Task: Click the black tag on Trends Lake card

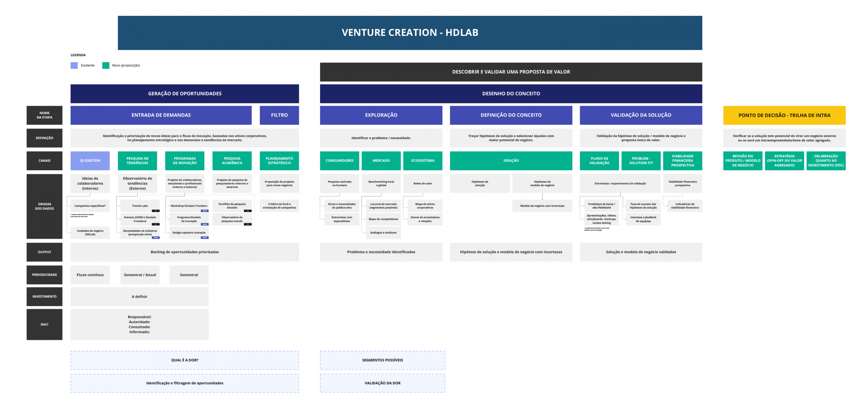Action: click(x=156, y=211)
